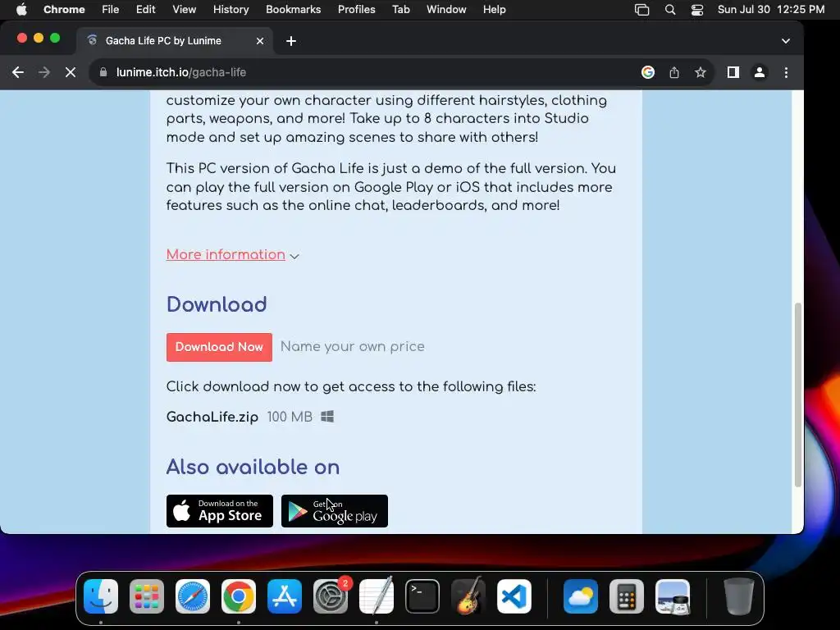The height and width of the screenshot is (630, 840).
Task: Open Visual Studio Code from the dock
Action: click(514, 596)
